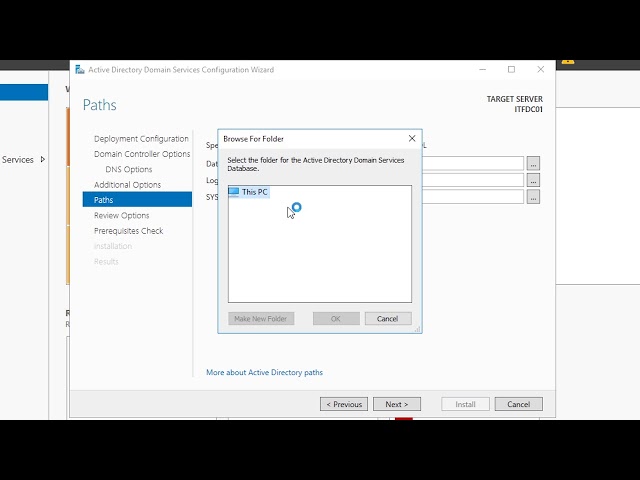Select the Paths step

(137, 200)
